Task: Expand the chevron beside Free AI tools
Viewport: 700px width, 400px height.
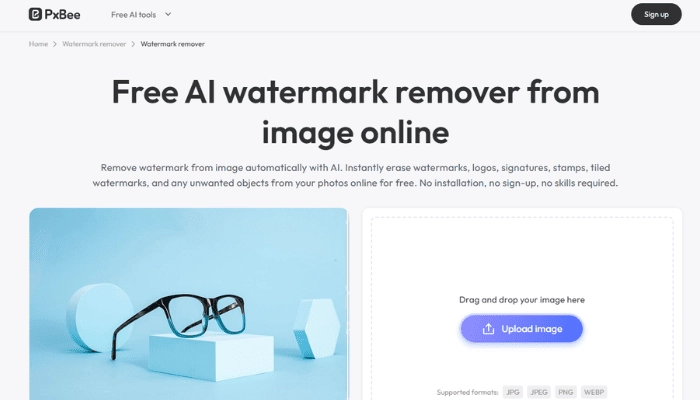Action: pyautogui.click(x=168, y=14)
